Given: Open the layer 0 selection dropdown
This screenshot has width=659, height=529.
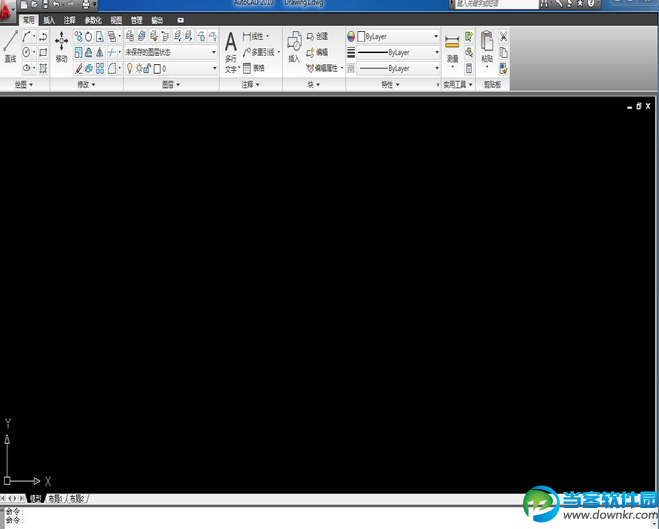Looking at the screenshot, I should [171, 68].
